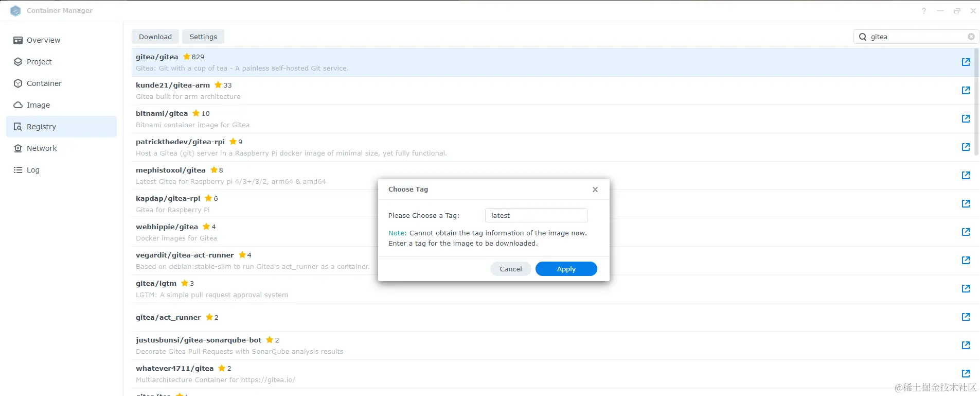Screen dimensions: 980x396
Task: Open external link for justusbunsi/gitea-sonarqube-bot
Action: tap(966, 345)
